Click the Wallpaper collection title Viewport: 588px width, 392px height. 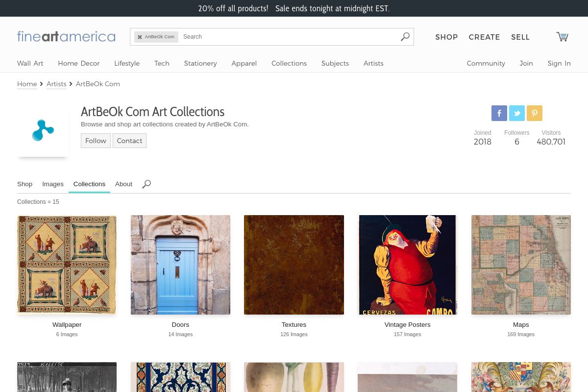pyautogui.click(x=67, y=325)
